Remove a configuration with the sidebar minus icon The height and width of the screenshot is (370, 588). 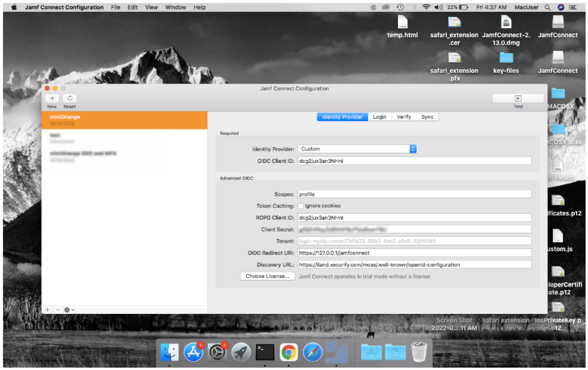(x=58, y=310)
